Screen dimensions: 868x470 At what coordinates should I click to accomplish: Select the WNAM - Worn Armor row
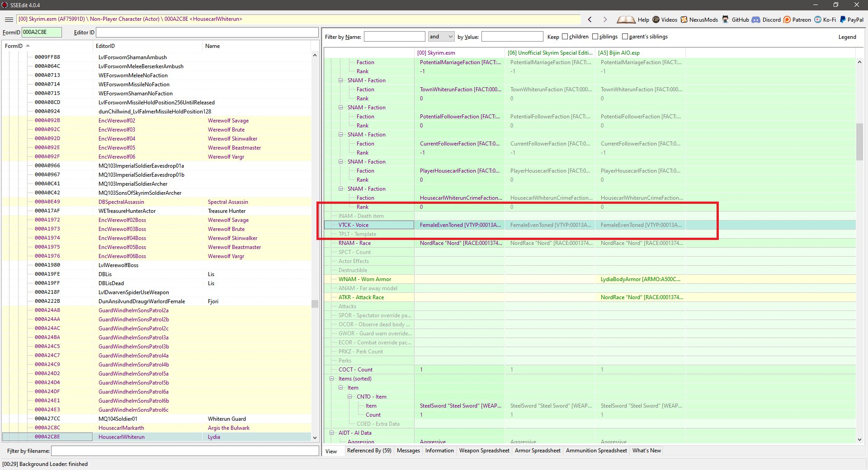(x=590, y=279)
